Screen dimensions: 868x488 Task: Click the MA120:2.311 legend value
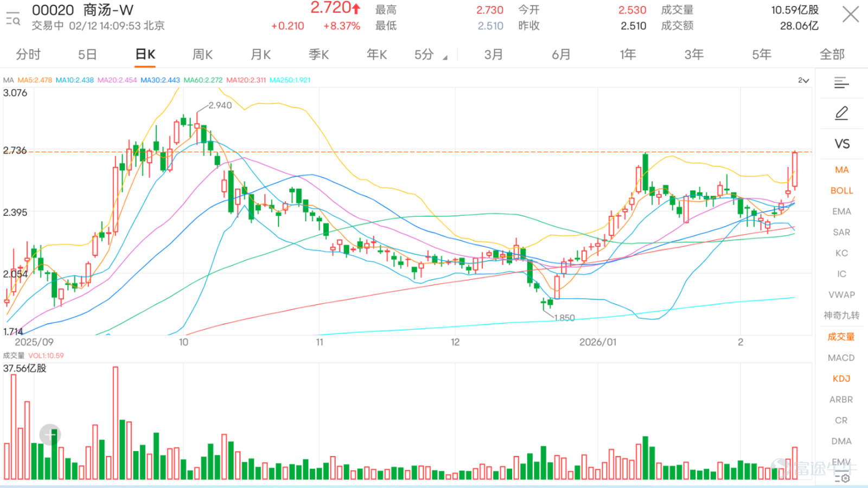(x=246, y=80)
